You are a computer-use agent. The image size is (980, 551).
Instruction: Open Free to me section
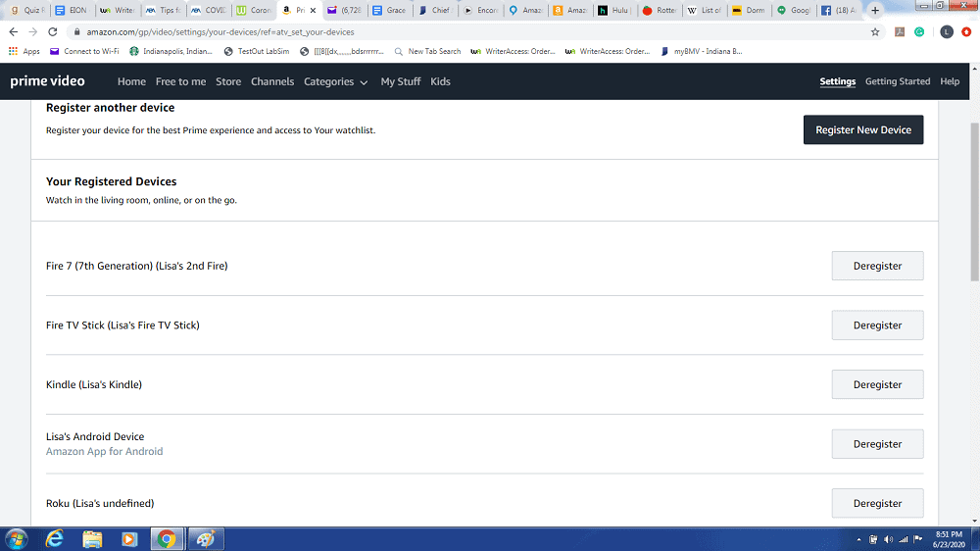tap(180, 81)
